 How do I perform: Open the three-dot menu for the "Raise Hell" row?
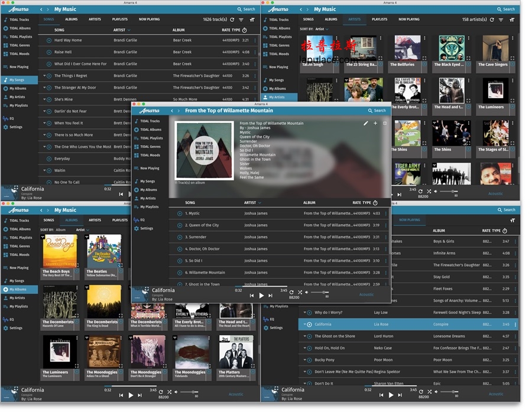coord(255,52)
